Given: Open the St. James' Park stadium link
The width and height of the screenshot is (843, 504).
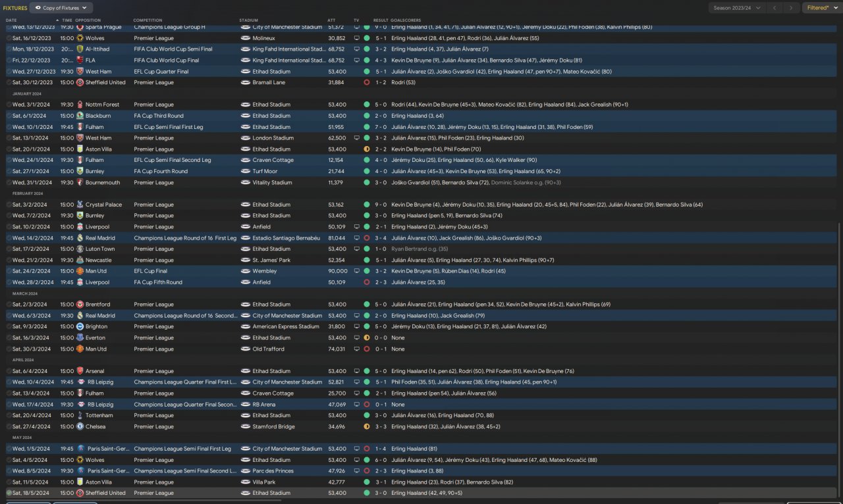Looking at the screenshot, I should [274, 261].
